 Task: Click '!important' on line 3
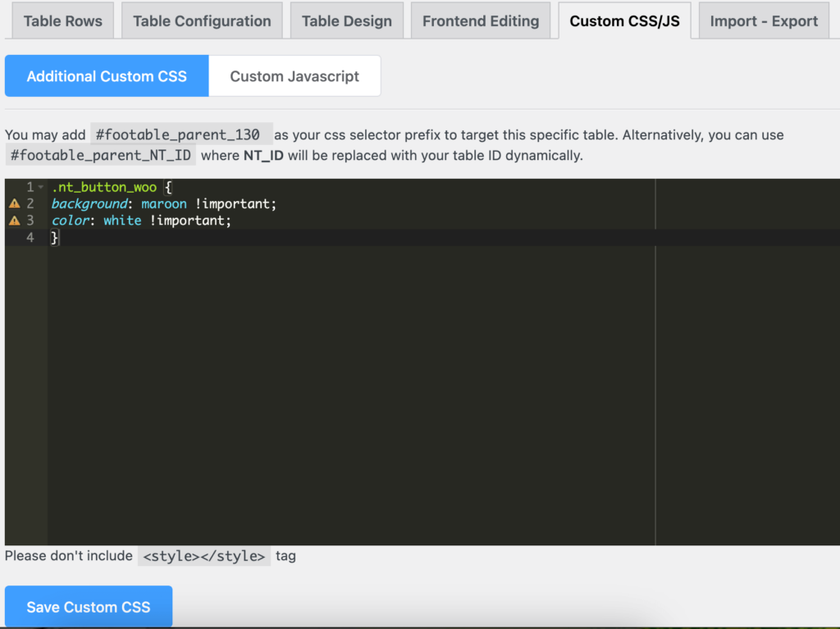(190, 221)
